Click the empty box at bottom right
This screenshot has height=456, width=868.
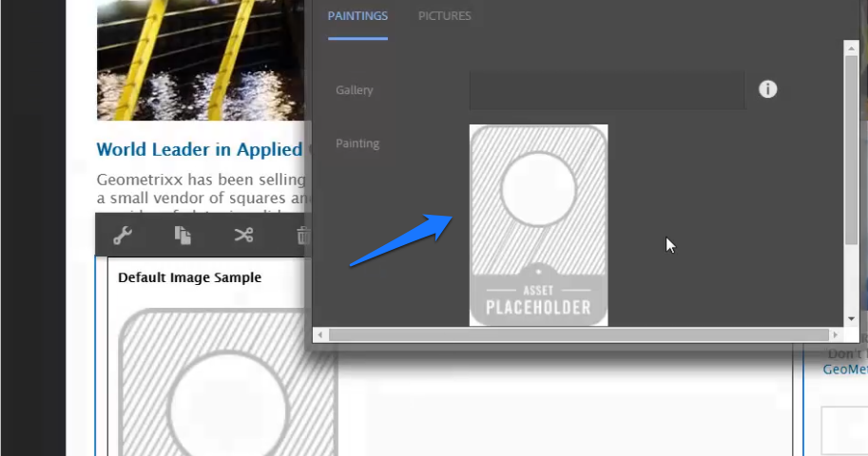[x=844, y=430]
